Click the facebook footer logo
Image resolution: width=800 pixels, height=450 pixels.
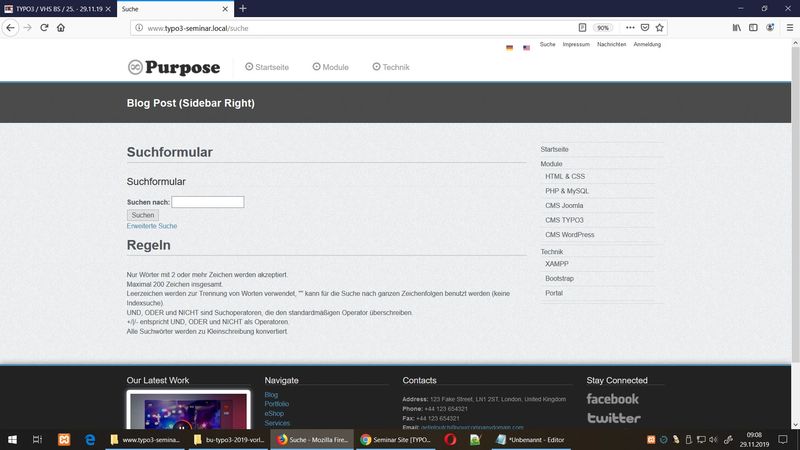[x=612, y=399]
